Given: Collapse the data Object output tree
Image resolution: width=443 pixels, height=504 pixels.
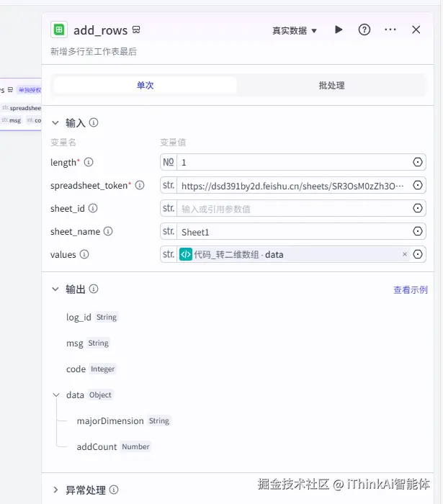Looking at the screenshot, I should [56, 395].
